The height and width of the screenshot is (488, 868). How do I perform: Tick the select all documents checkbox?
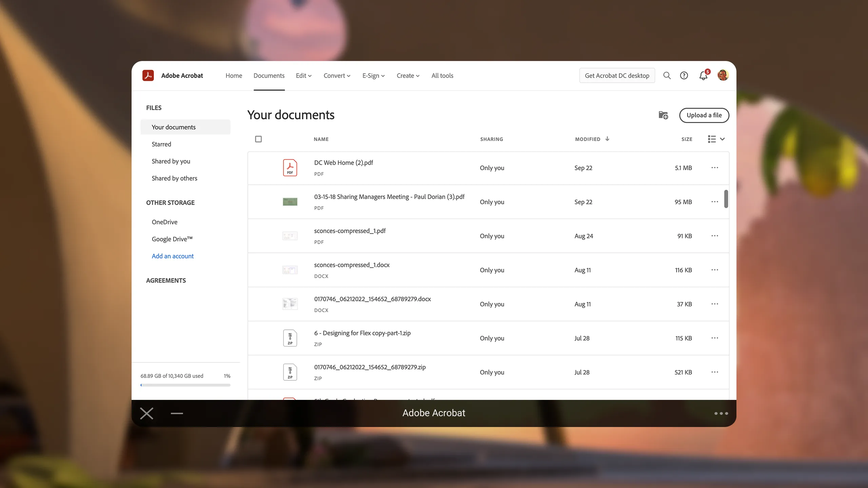click(258, 139)
